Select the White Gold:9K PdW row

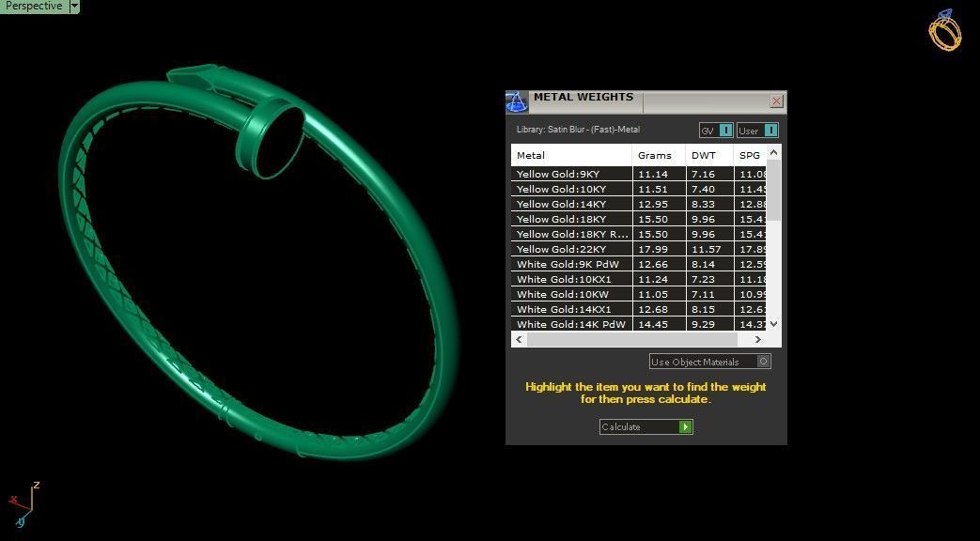pyautogui.click(x=638, y=264)
